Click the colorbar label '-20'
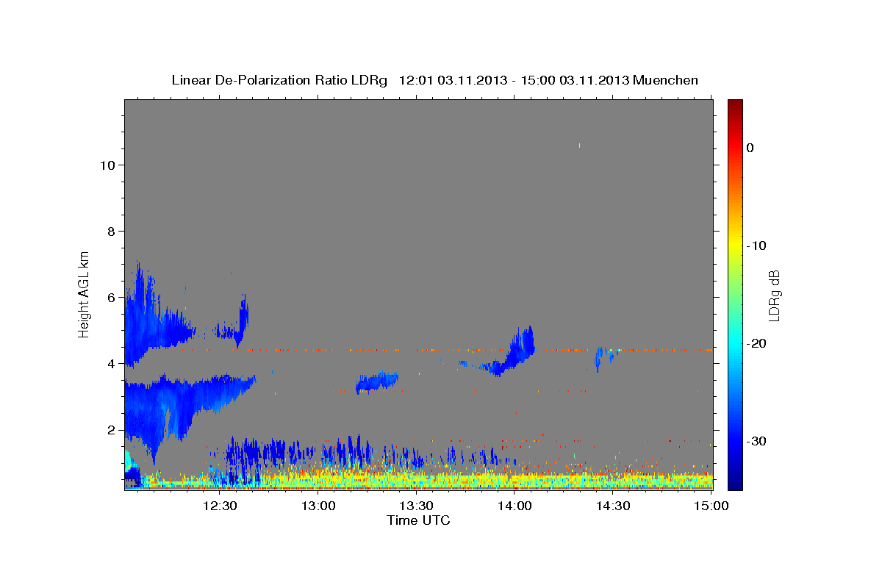The width and height of the screenshot is (882, 588). click(x=757, y=343)
